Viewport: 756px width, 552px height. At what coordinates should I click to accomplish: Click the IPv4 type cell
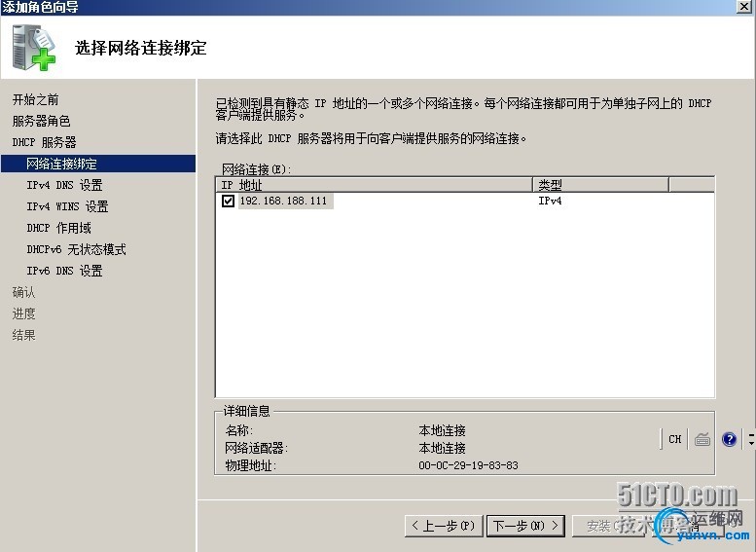[550, 201]
